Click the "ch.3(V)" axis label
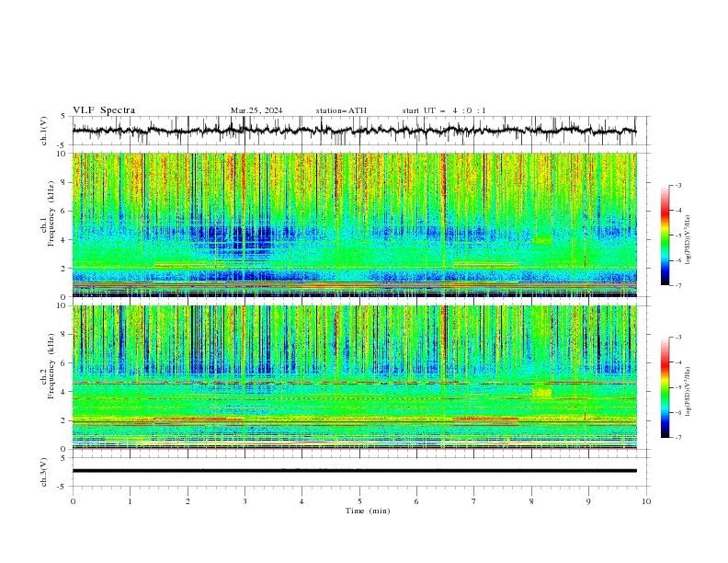 [44, 472]
